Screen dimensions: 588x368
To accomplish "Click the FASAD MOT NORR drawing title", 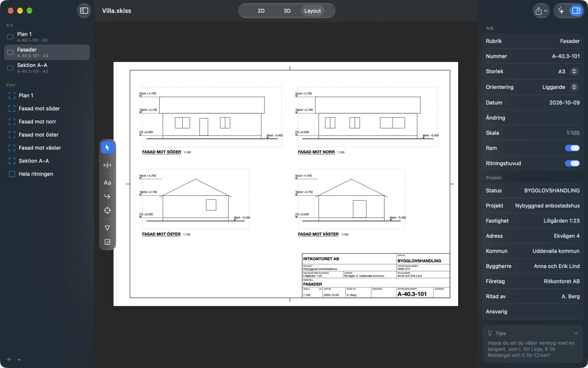I will pyautogui.click(x=316, y=152).
